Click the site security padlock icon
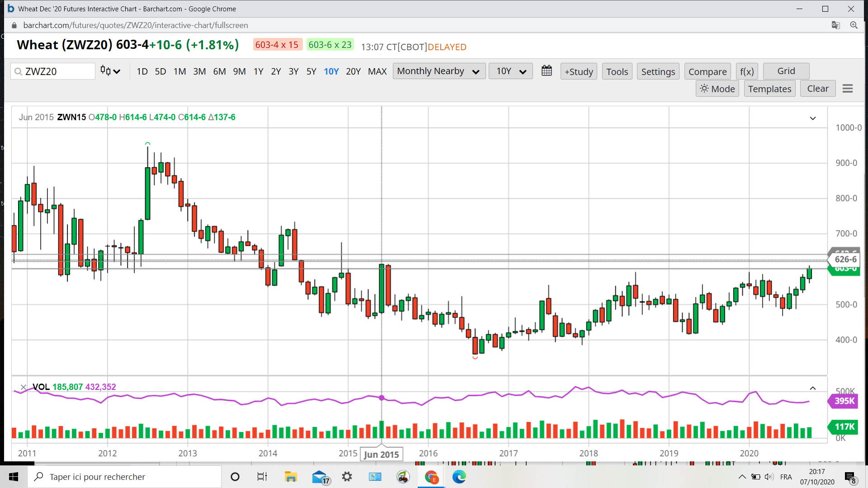 pyautogui.click(x=14, y=25)
